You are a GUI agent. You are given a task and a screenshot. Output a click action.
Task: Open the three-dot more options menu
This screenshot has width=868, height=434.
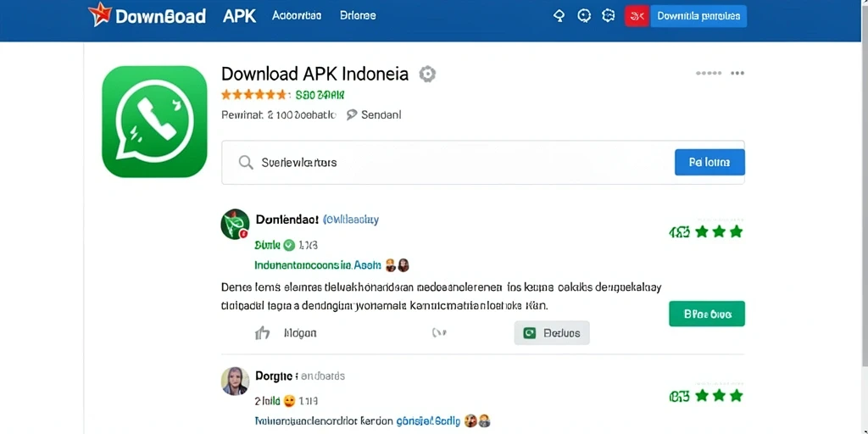pyautogui.click(x=737, y=73)
